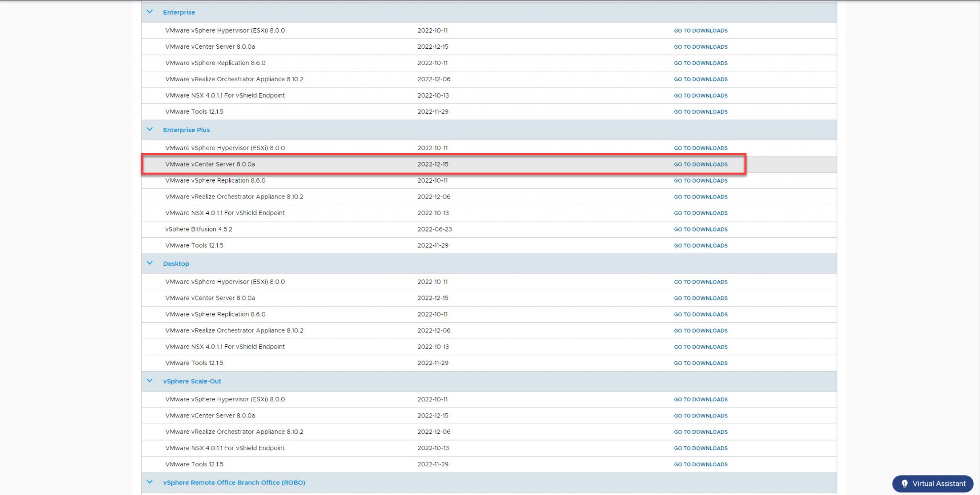Image resolution: width=980 pixels, height=495 pixels.
Task: Open downloads for vSphere Replication under Enterprise Plus
Action: coord(700,180)
